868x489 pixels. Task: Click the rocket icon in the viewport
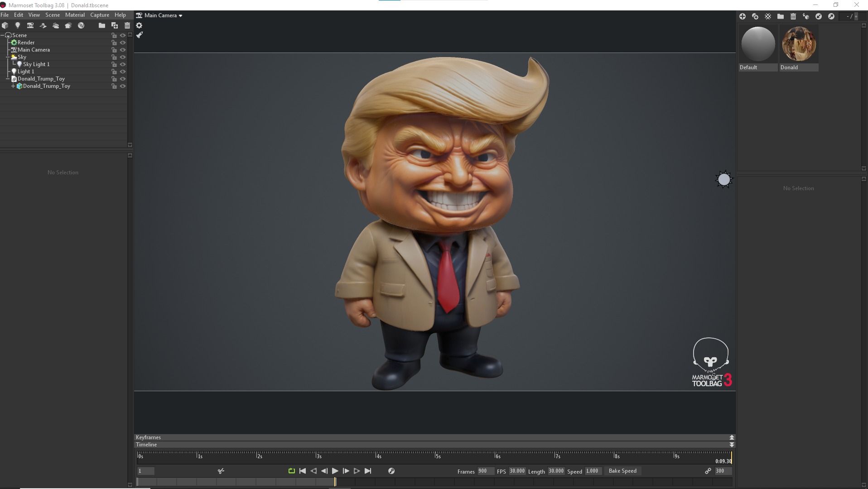tap(140, 35)
